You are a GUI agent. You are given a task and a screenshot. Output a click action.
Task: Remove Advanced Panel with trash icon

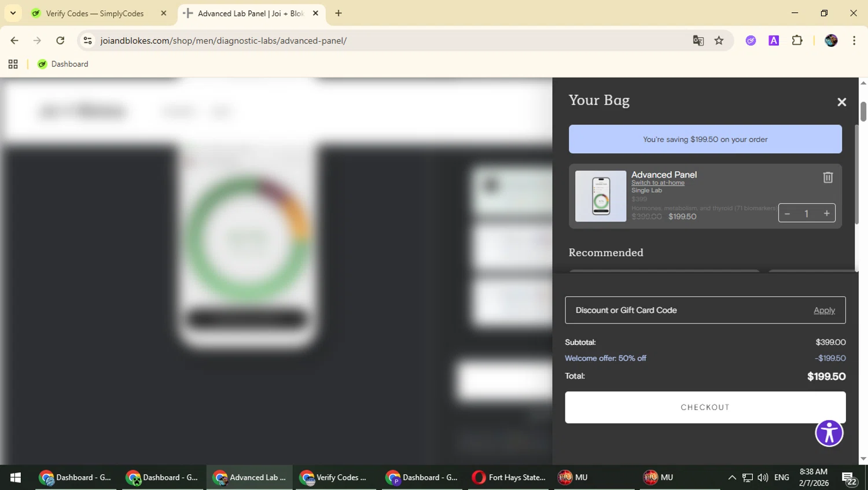click(827, 178)
